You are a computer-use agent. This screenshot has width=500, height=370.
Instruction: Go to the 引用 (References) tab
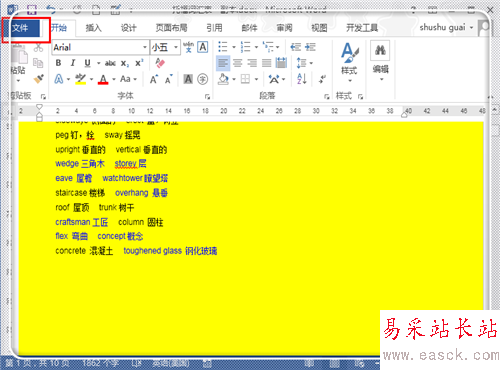[x=214, y=28]
